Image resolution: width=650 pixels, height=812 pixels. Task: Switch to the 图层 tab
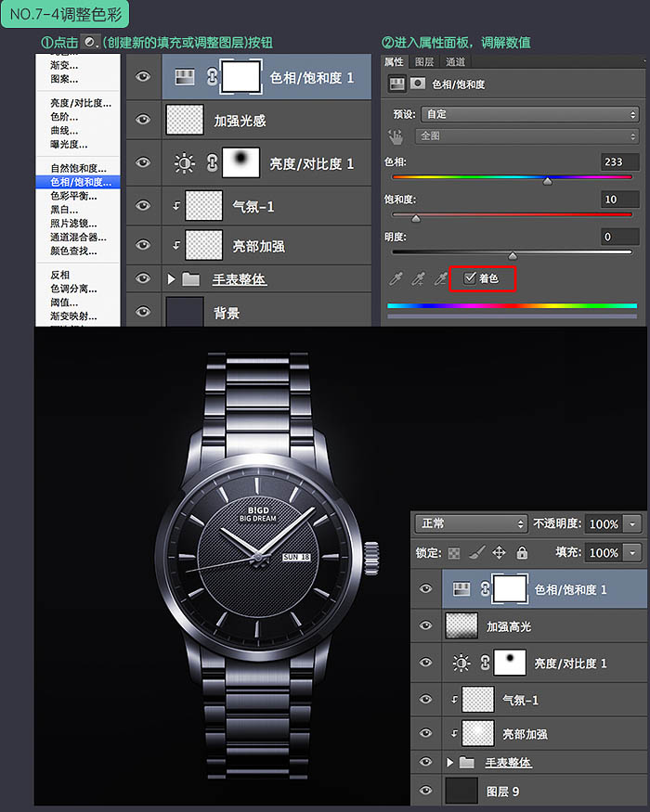tap(424, 61)
